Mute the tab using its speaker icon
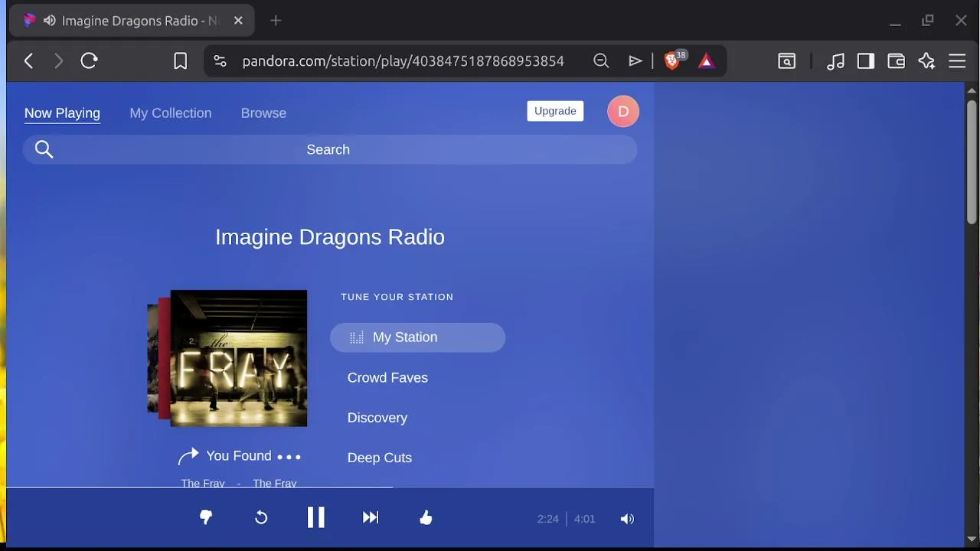Viewport: 980px width, 551px height. 50,21
